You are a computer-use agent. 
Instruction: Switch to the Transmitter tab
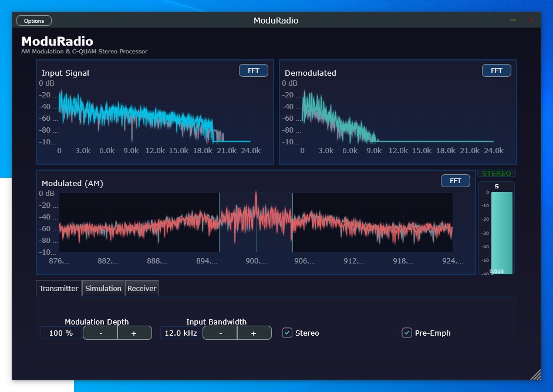point(59,288)
